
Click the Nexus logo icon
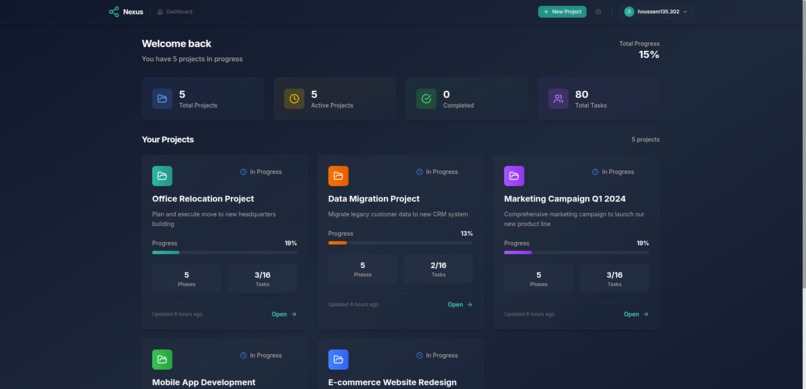click(114, 12)
